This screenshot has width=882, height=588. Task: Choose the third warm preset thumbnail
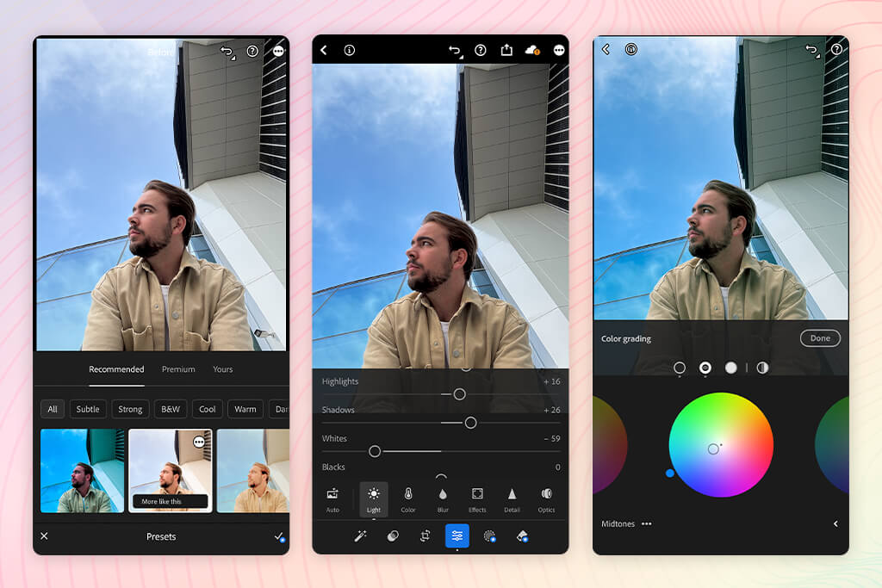coord(252,471)
